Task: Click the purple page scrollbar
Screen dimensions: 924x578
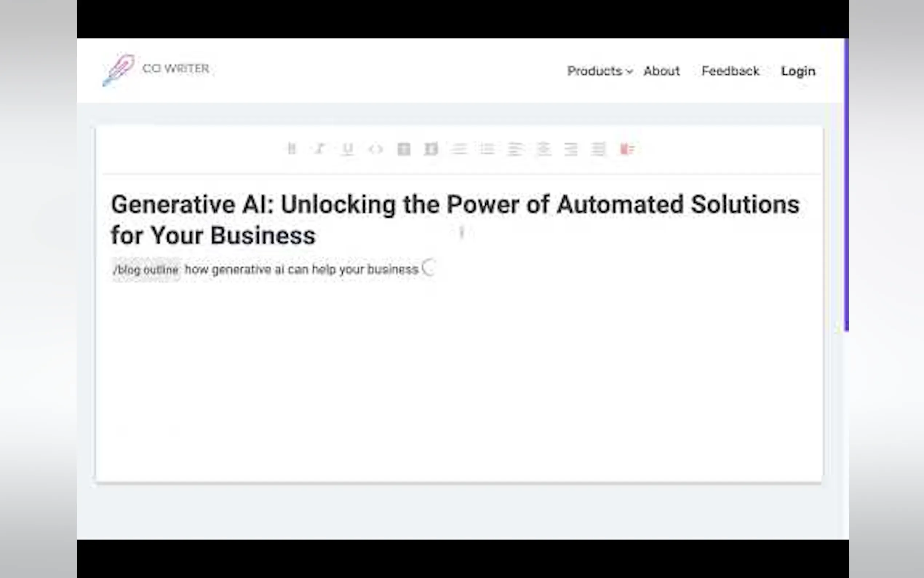Action: click(846, 183)
